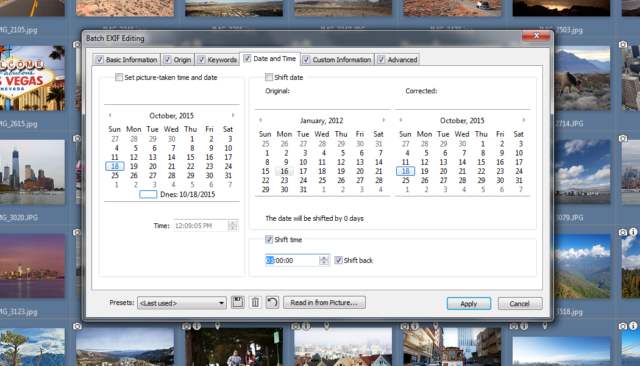This screenshot has height=366, width=640.
Task: Click Read in from Picture button
Action: 324,302
